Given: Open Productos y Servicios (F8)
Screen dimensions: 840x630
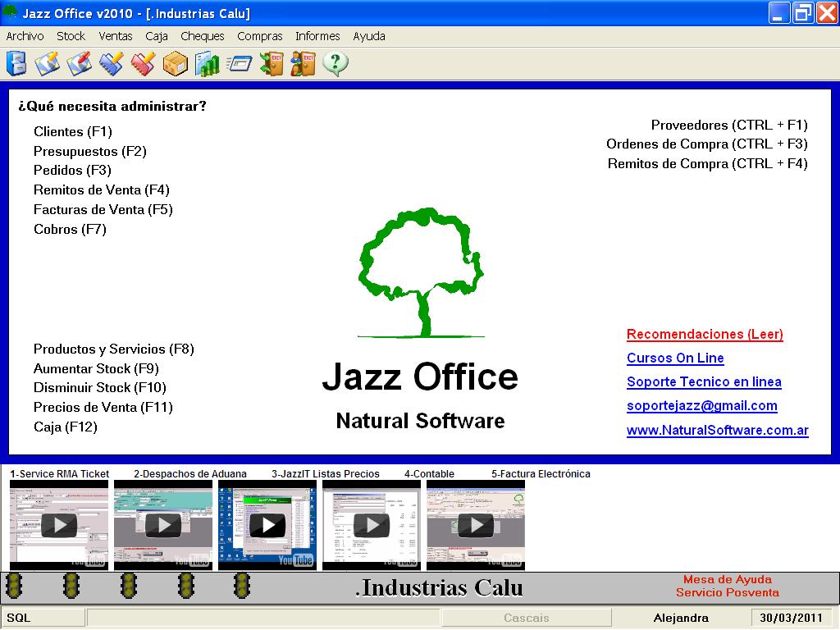Looking at the screenshot, I should click(x=113, y=349).
